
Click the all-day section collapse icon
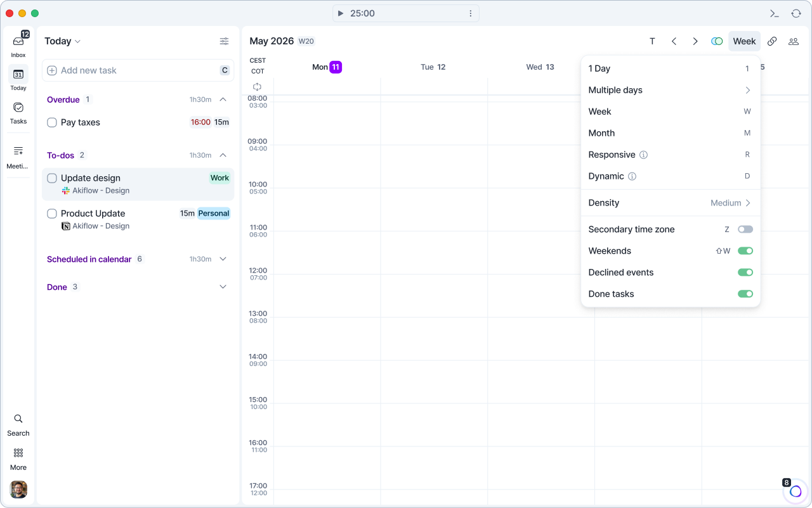(x=257, y=86)
